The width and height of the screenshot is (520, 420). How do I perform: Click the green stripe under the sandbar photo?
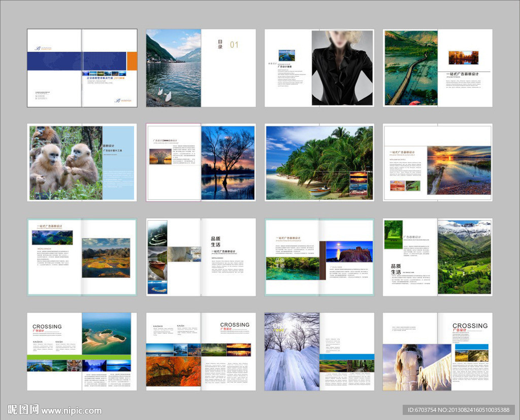[79, 357]
